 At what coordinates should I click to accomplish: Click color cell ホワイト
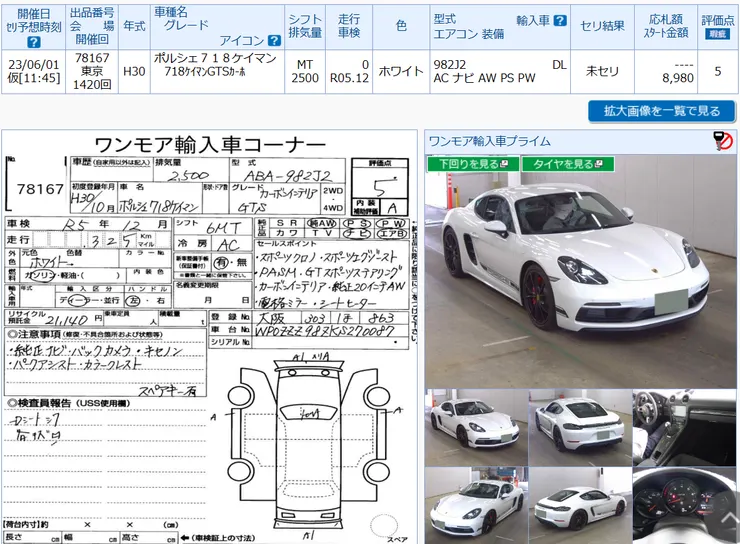tap(401, 71)
